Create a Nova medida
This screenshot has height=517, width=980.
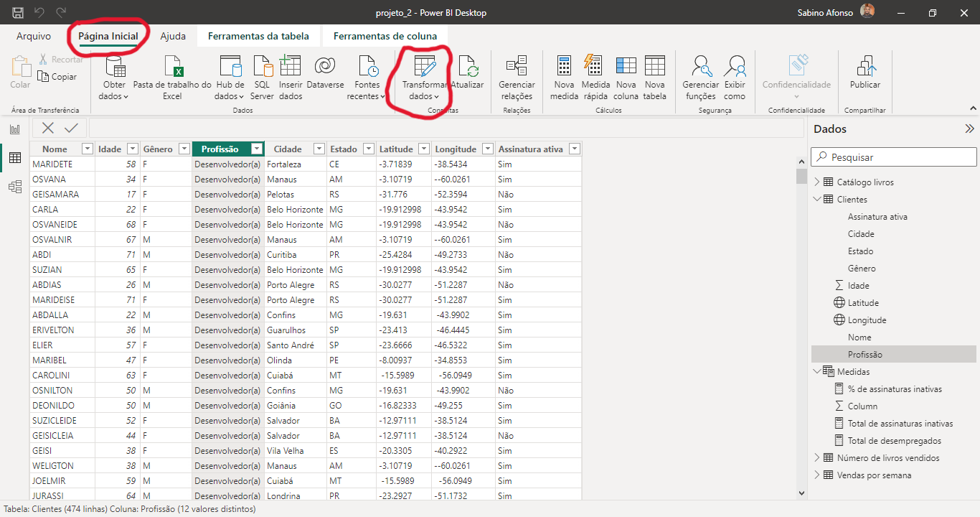(x=564, y=78)
